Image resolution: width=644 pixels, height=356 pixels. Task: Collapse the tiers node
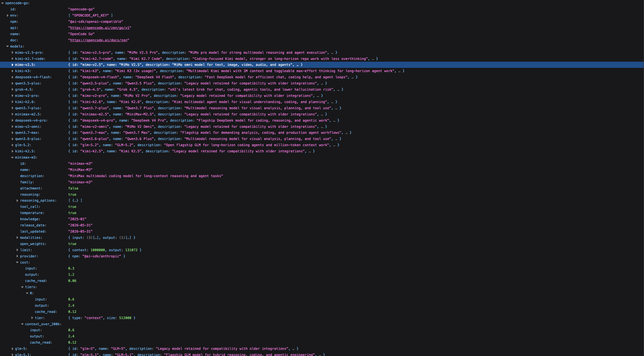click(22, 287)
